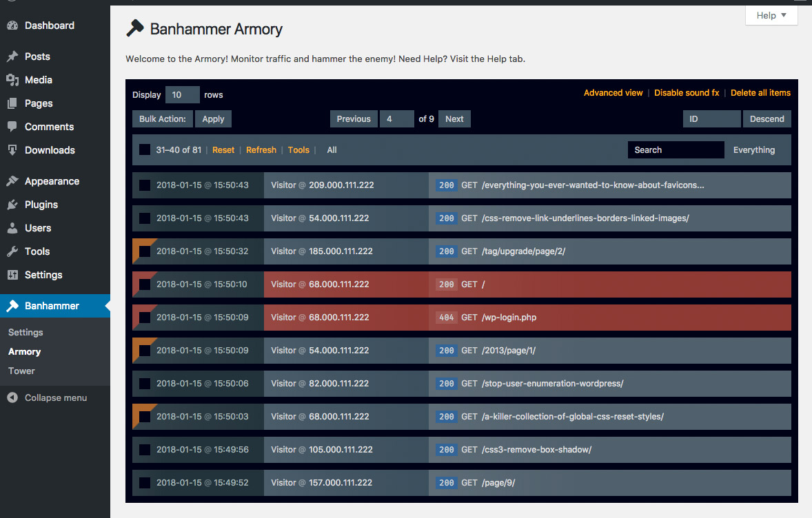
Task: Check the box for the /tag/upgrade/page/2/ row
Action: [x=145, y=251]
